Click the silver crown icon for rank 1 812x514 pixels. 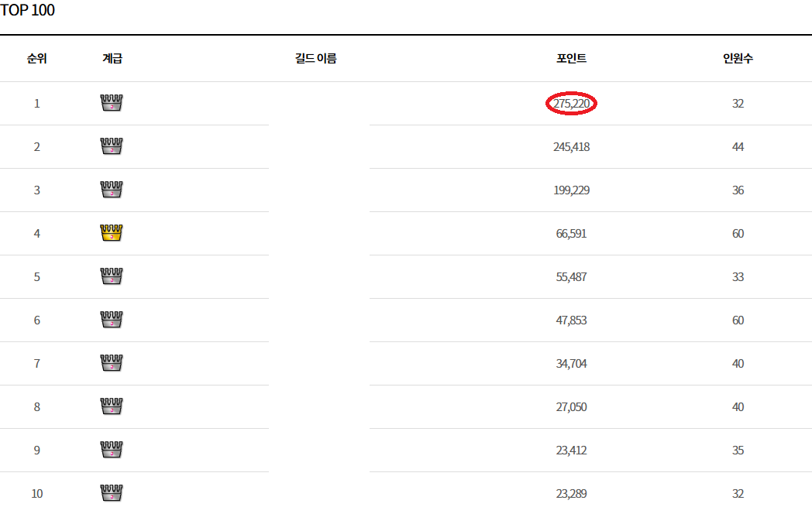[x=112, y=103]
